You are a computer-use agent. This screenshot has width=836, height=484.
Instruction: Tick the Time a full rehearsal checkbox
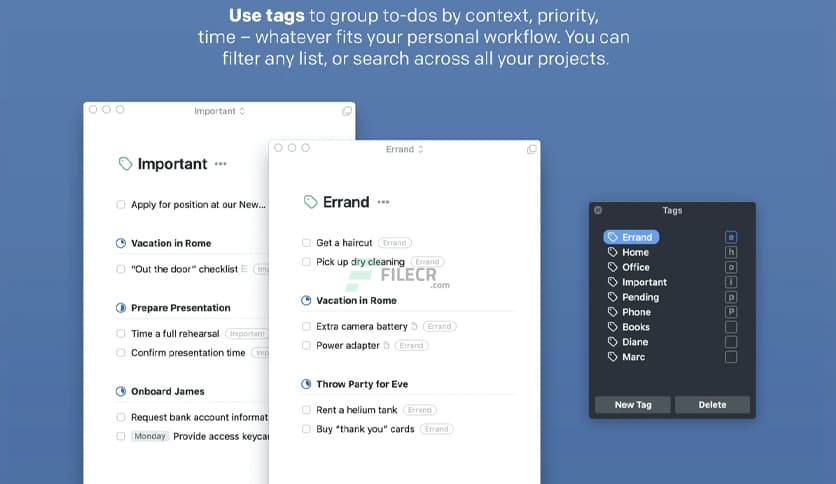[x=121, y=334]
